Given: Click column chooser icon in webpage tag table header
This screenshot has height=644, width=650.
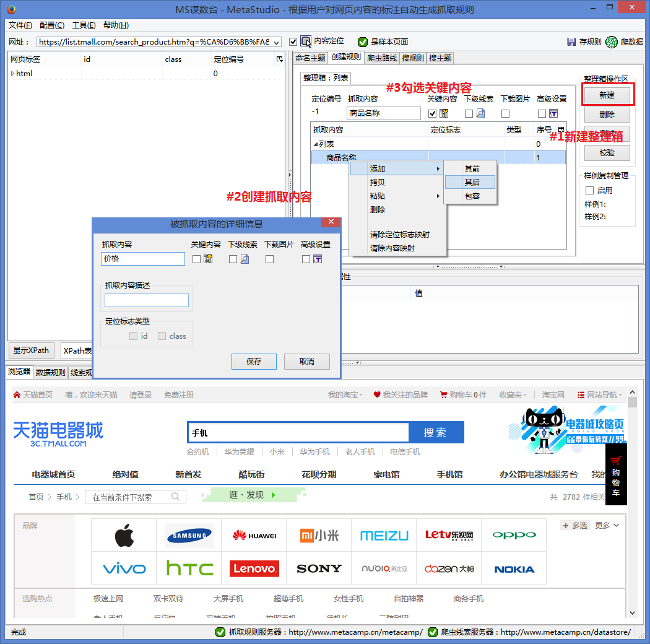Looking at the screenshot, I should point(280,59).
